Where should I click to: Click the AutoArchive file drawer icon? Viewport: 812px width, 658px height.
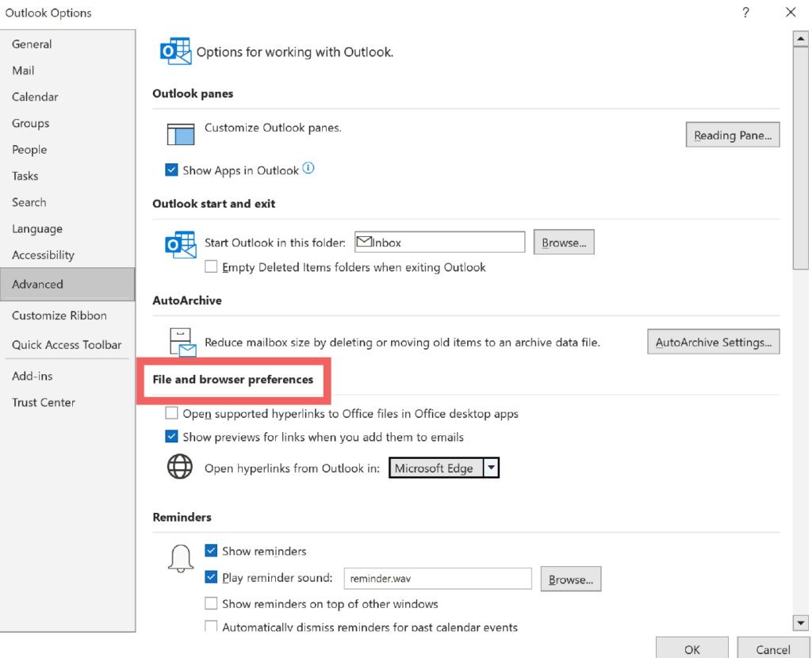[x=182, y=342]
